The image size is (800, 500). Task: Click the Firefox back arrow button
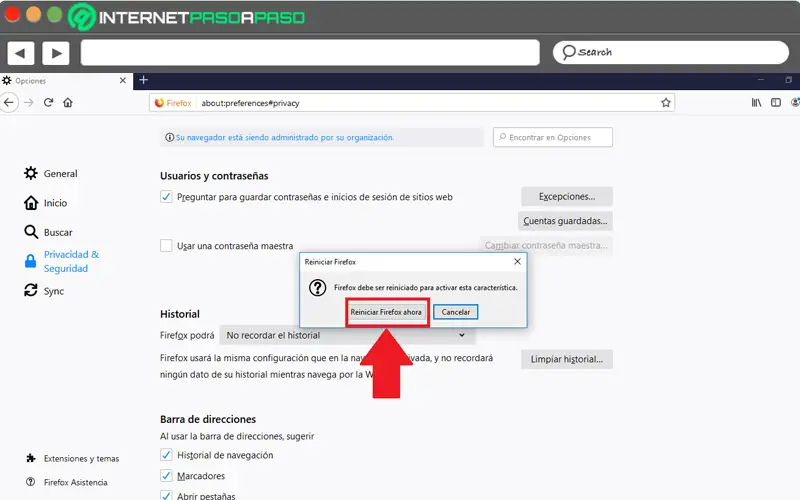(9, 103)
